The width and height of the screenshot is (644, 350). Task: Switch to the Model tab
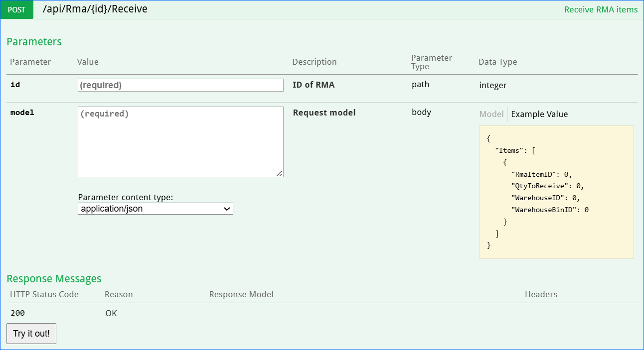click(x=491, y=114)
